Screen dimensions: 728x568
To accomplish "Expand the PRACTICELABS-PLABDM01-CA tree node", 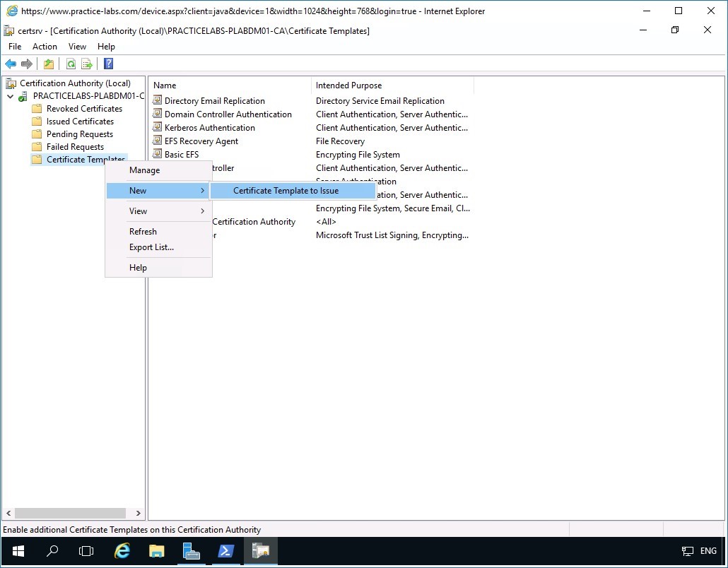I will pos(8,95).
